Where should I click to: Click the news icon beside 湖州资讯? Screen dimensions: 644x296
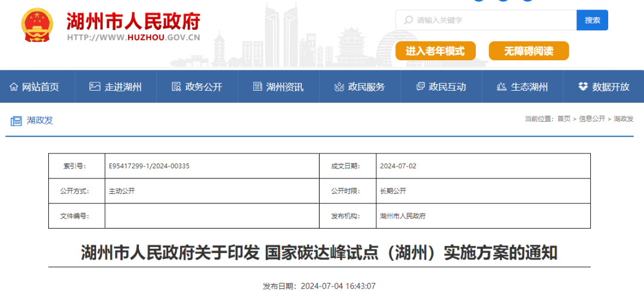pos(258,87)
